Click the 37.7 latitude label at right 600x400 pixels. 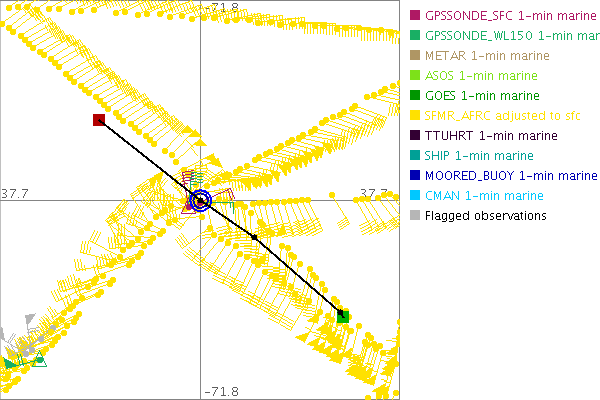click(374, 193)
